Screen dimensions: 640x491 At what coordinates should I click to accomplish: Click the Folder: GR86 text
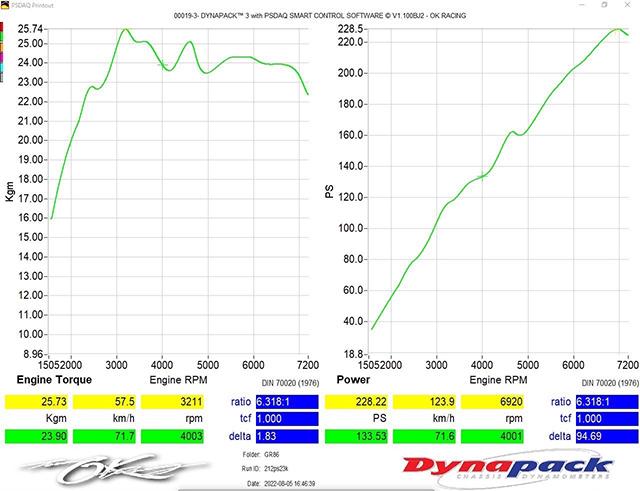pos(261,455)
